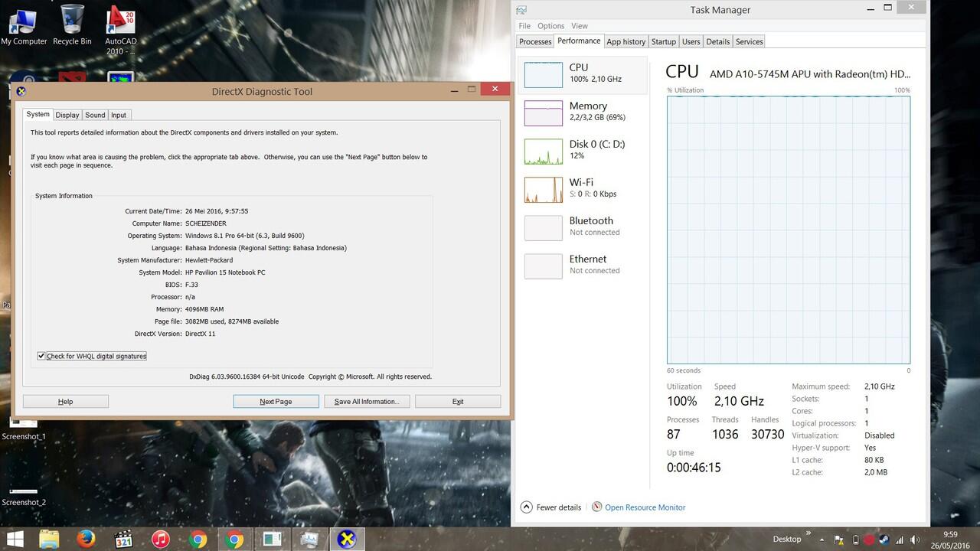
Task: Open iTunes from the taskbar
Action: tap(160, 539)
